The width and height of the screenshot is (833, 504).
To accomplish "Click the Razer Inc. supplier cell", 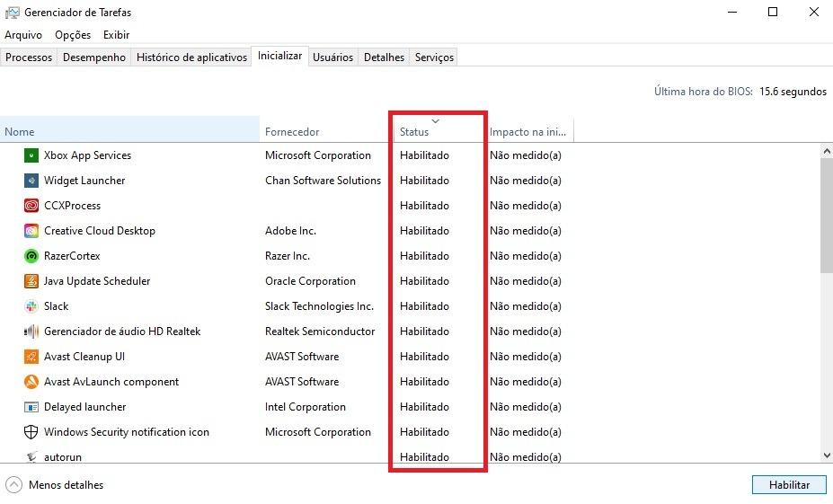I will point(288,256).
